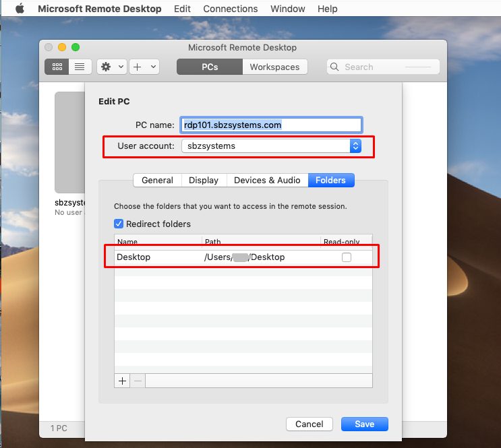Select the sbzsystems PC thumbnail
Image resolution: width=501 pixels, height=448 pixels.
(x=69, y=142)
